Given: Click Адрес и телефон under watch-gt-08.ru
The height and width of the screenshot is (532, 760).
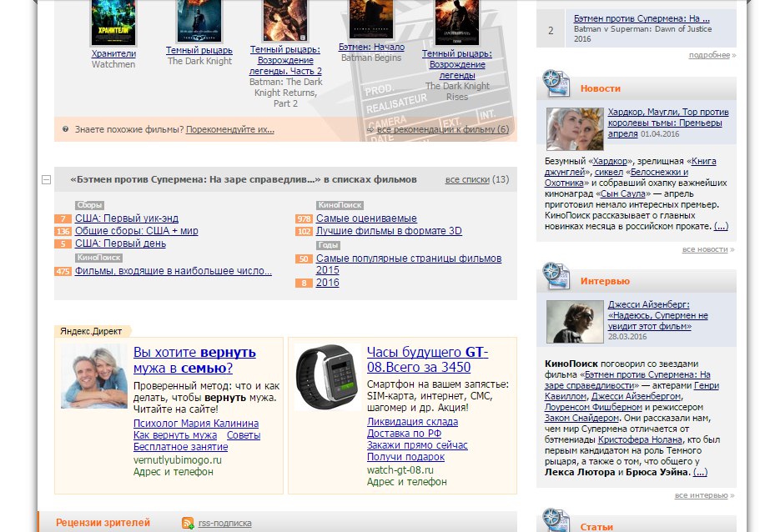Looking at the screenshot, I should 406,482.
